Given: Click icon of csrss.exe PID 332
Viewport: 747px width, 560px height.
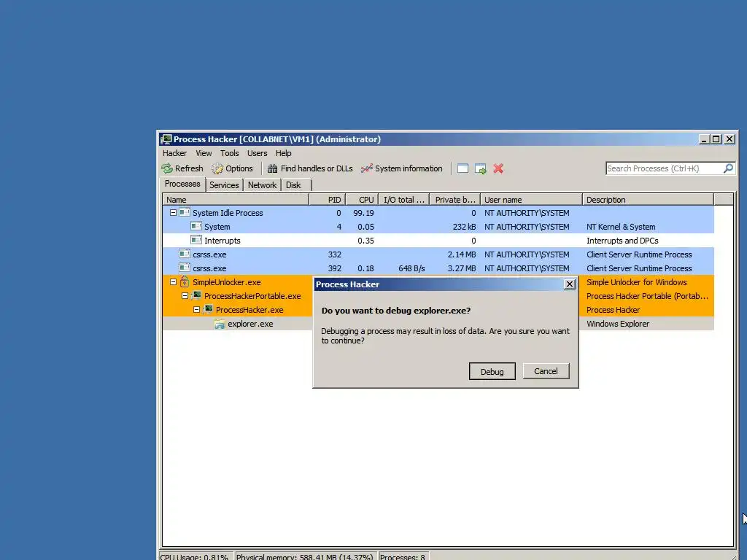Looking at the screenshot, I should point(185,253).
